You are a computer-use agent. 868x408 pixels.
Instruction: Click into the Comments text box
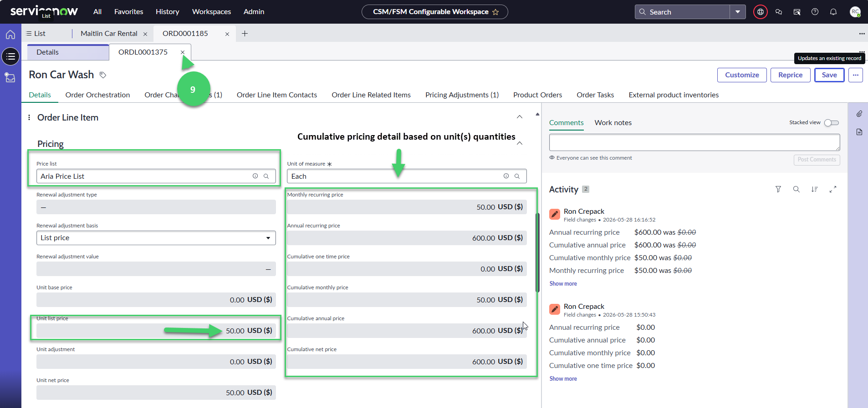694,142
